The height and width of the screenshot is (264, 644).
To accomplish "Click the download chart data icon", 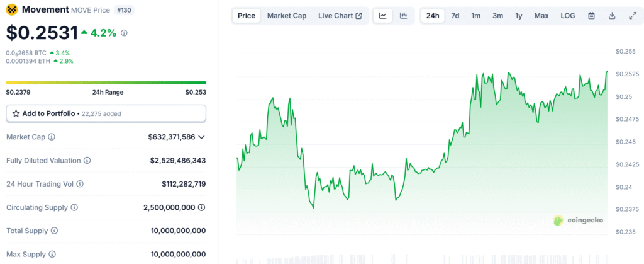I will [x=612, y=16].
